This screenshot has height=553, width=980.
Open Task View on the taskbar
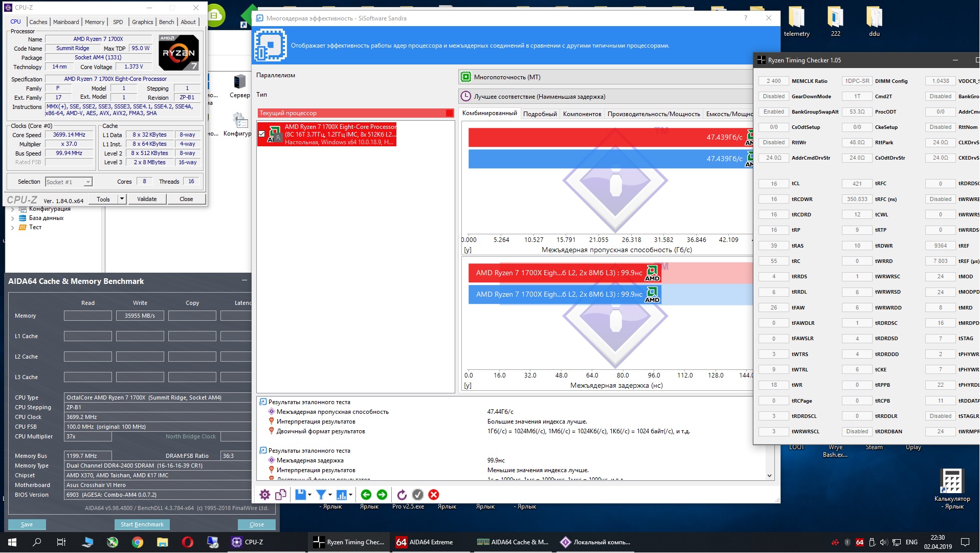[61, 542]
